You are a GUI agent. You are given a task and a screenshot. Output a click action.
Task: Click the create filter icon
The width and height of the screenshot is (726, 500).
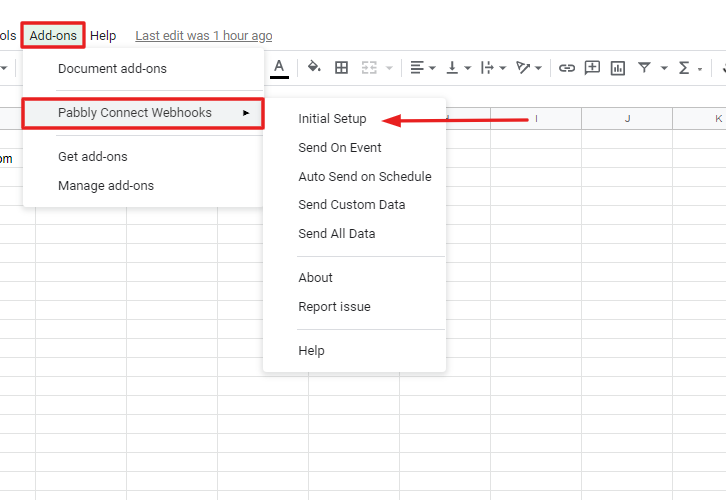pyautogui.click(x=644, y=68)
